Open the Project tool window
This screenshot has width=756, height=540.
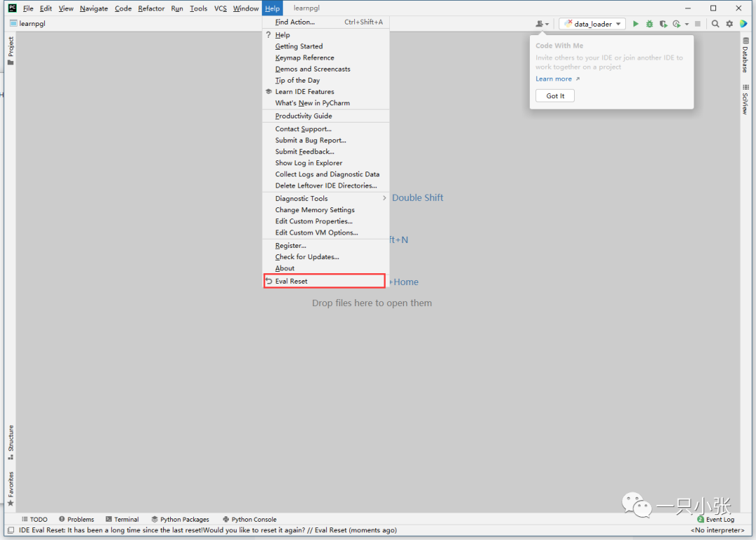[x=10, y=50]
